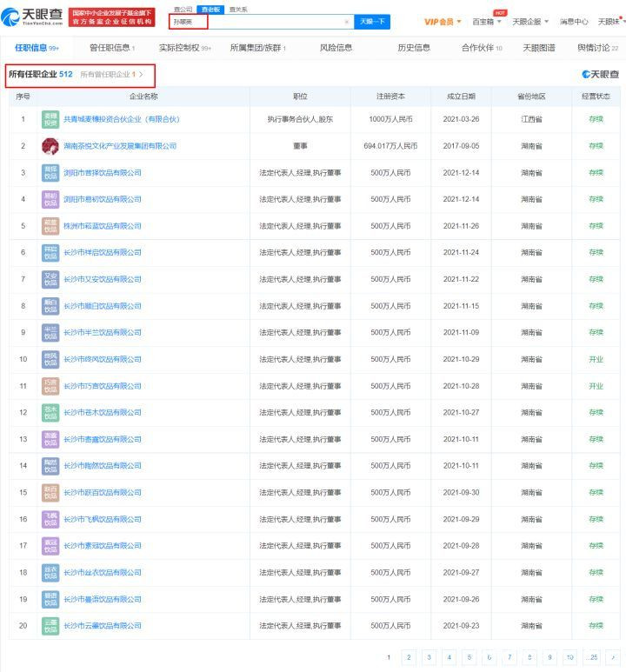This screenshot has height=672, width=626.
Task: Click the green logo icon in row 20
Action: pos(50,626)
